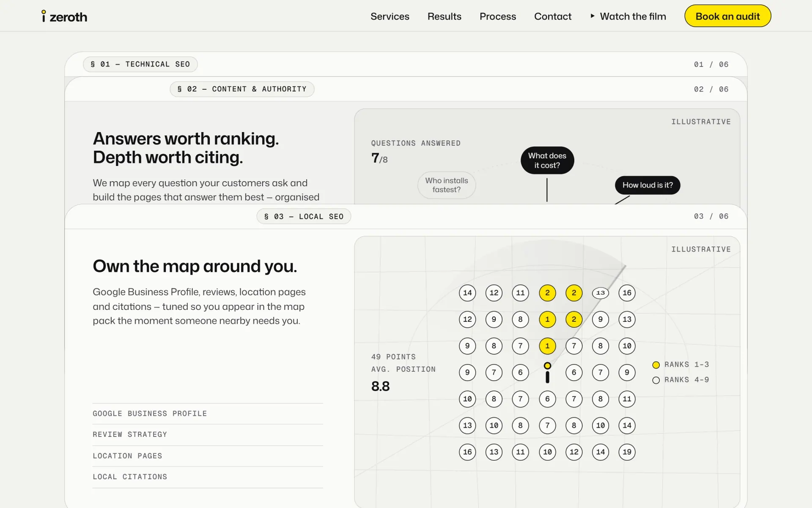Click the 03 / 06 counter

tap(711, 216)
